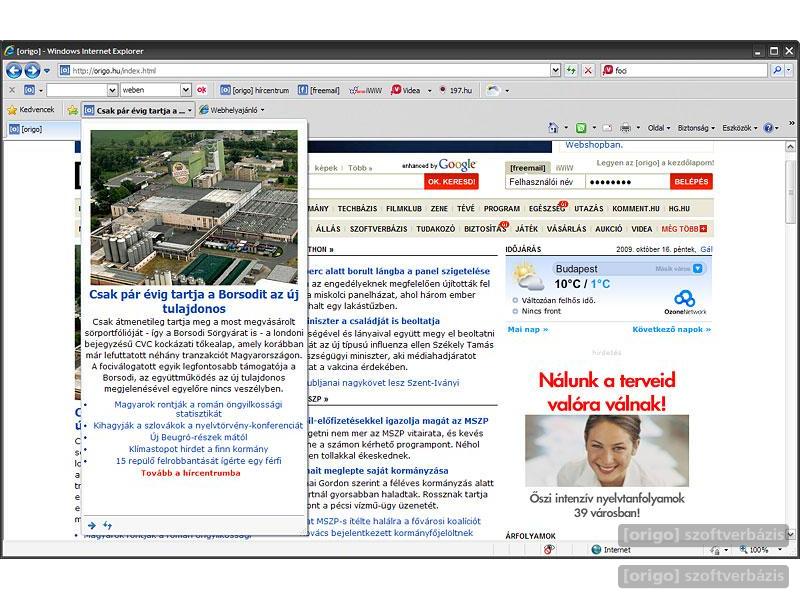Click the zoom magnifier in the status bar

(x=743, y=549)
